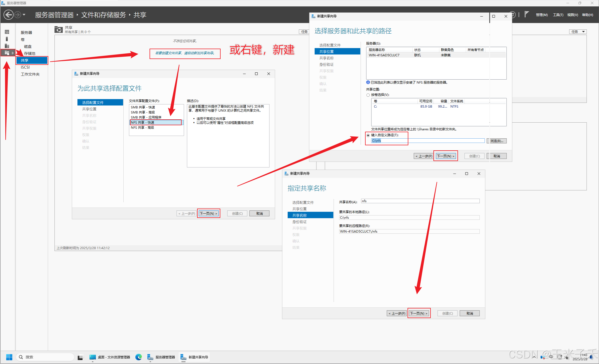Expand the File Services sidebar chevron
This screenshot has width=599, height=364.
pos(13,53)
